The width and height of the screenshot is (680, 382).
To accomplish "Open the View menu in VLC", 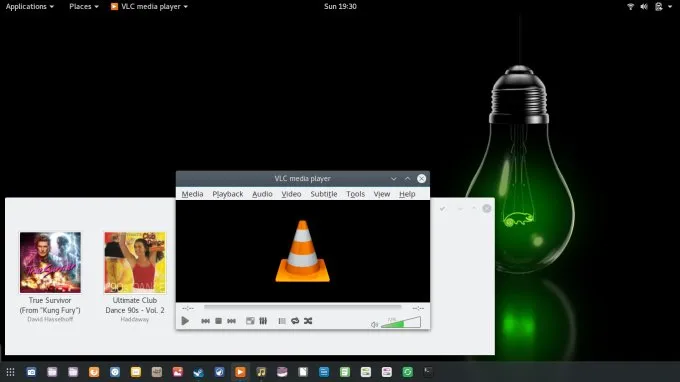I will [382, 194].
